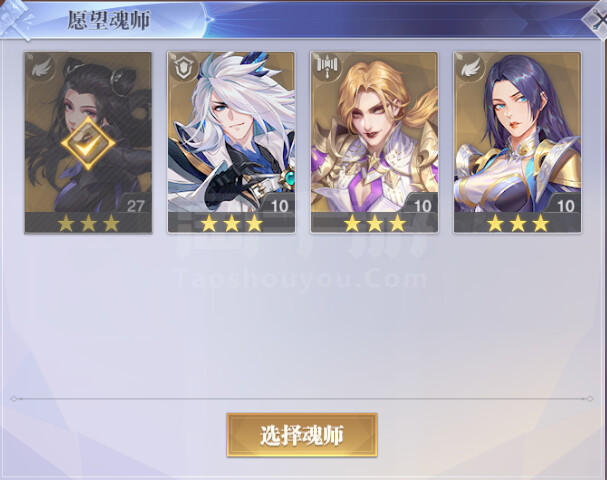Screen dimensions: 607x480
Task: Click the three stars under the blonde card
Action: (375, 223)
